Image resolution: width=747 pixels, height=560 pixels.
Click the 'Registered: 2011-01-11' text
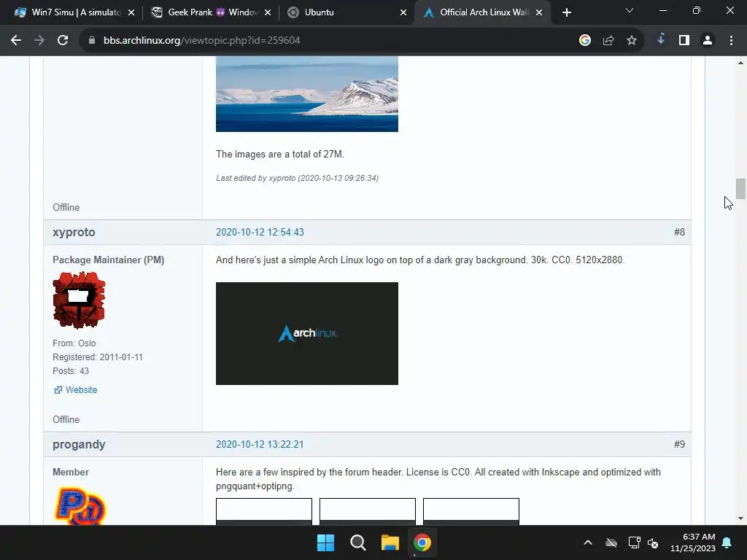click(98, 357)
